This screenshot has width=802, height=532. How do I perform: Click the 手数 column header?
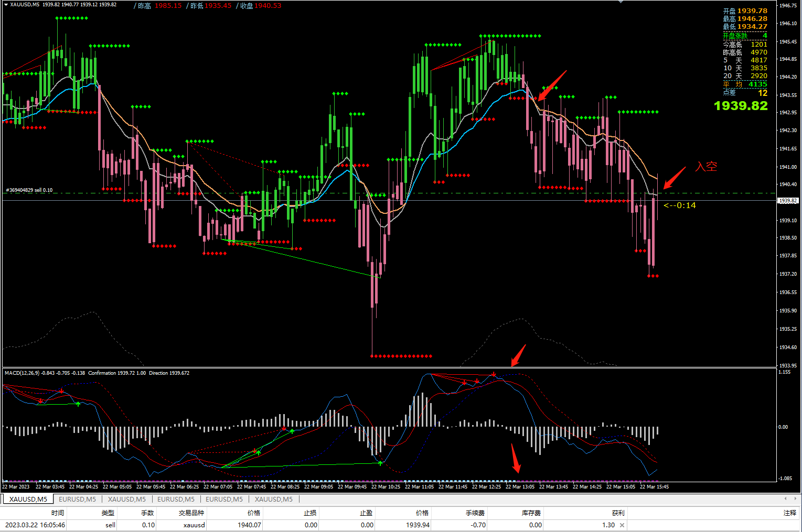click(x=147, y=513)
